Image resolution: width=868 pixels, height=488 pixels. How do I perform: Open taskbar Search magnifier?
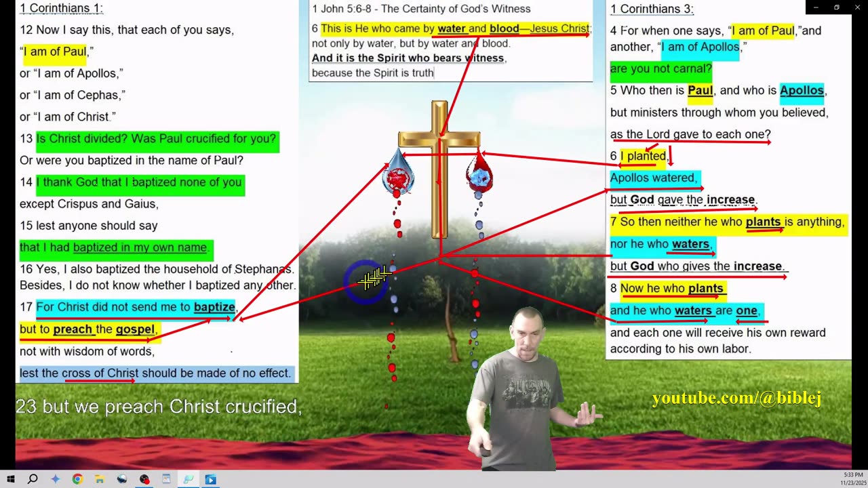(33, 479)
